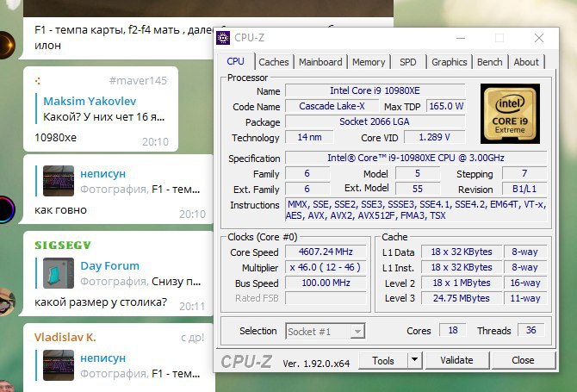The height and width of the screenshot is (392, 577).
Task: Open keyboard thumbnail in Vladislav K. message
Action: pyautogui.click(x=59, y=364)
